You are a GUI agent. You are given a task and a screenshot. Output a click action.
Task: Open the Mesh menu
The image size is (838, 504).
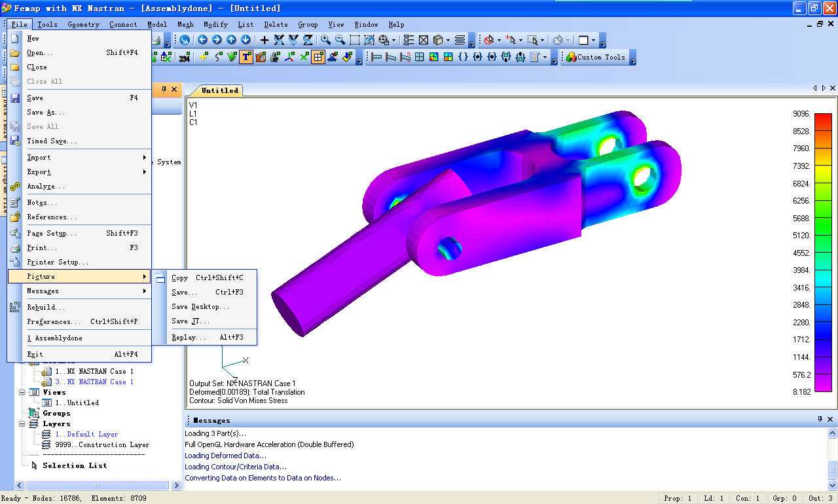pyautogui.click(x=185, y=24)
